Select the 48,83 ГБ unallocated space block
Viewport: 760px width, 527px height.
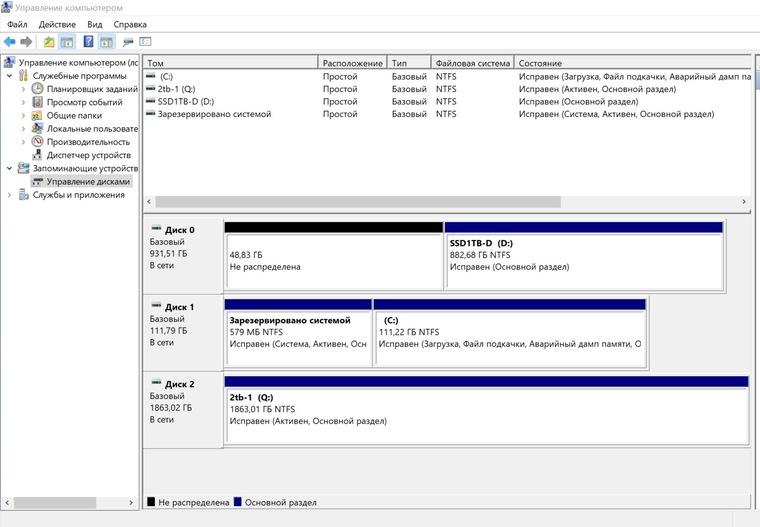point(334,256)
